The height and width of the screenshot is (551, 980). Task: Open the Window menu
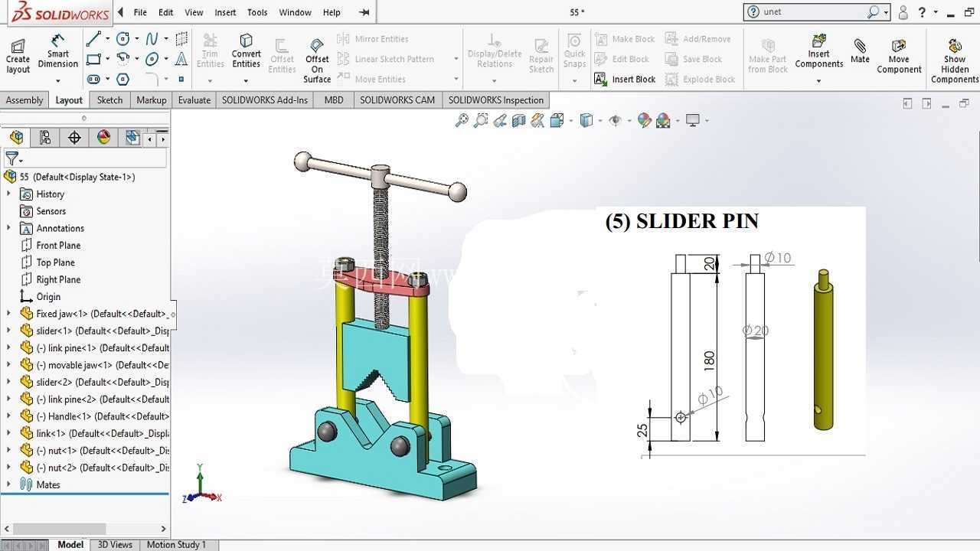(295, 12)
